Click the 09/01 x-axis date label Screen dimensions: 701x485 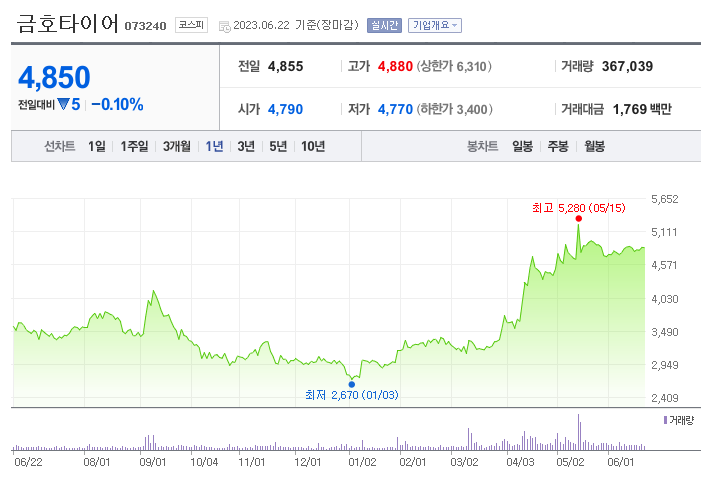point(152,462)
